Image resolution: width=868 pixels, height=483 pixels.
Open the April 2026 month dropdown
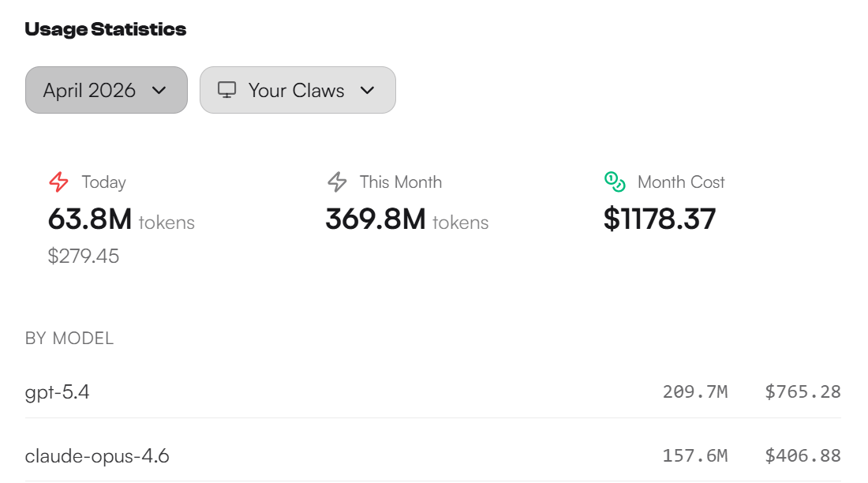point(107,90)
